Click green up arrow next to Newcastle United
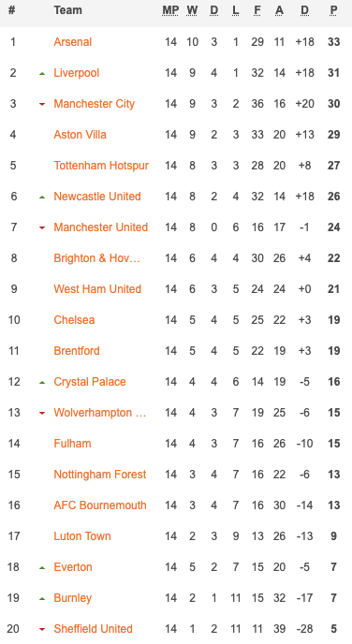Image resolution: width=352 pixels, height=644 pixels. click(x=42, y=198)
